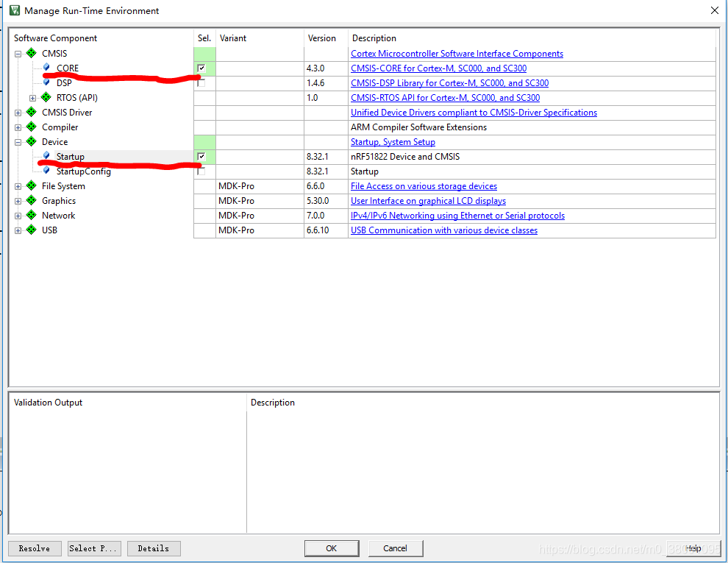Confirm with the OK button
The width and height of the screenshot is (728, 563).
pos(332,548)
